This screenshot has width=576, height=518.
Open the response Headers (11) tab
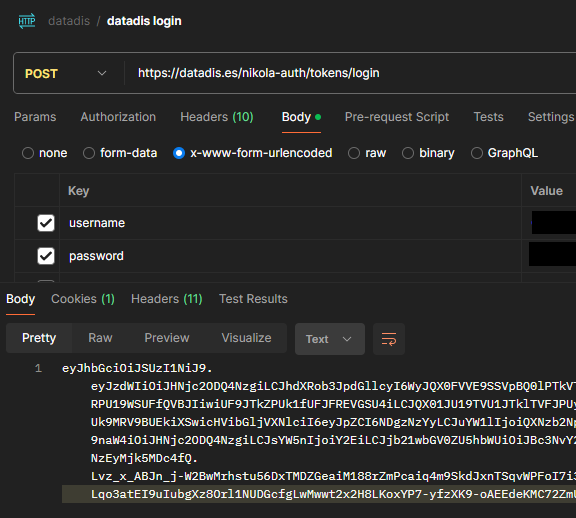click(167, 299)
